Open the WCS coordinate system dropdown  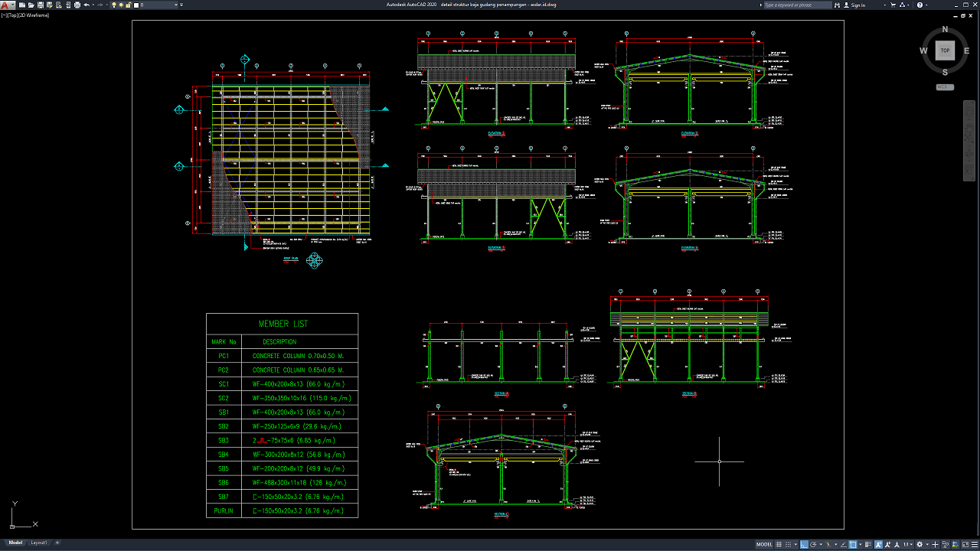coord(945,87)
